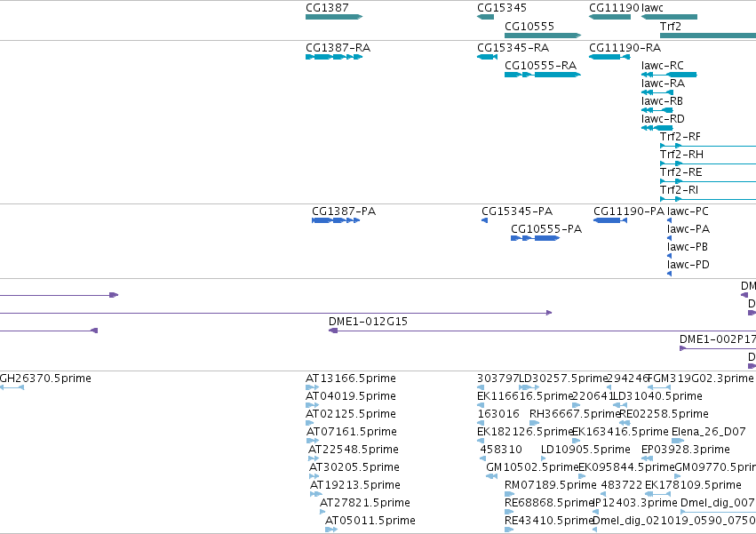Select the CG11190-RA transcript
The image size is (756, 534).
tap(609, 57)
